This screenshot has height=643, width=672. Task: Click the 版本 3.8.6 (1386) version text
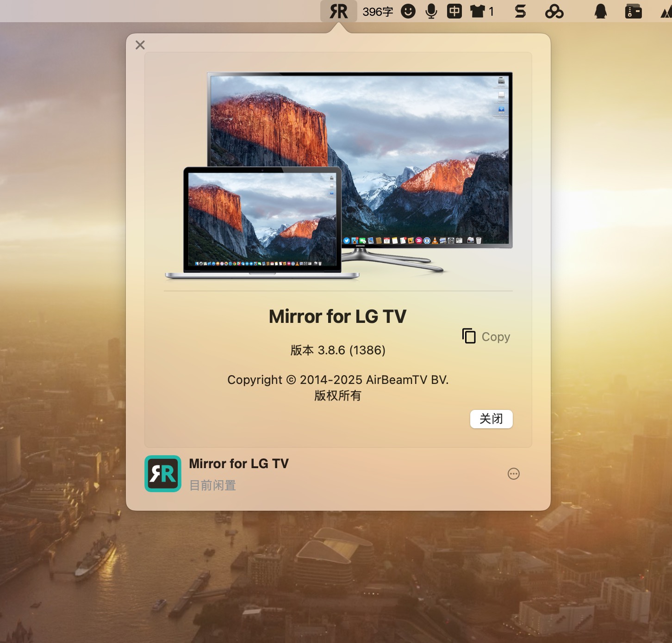tap(338, 350)
